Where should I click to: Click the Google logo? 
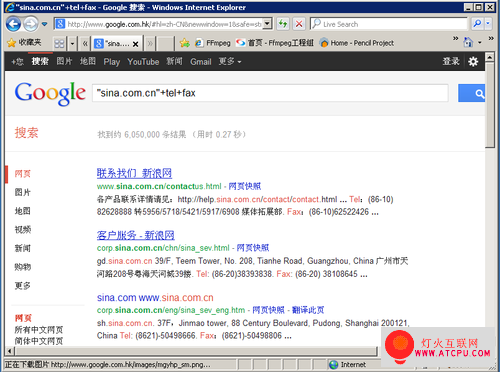click(x=50, y=94)
